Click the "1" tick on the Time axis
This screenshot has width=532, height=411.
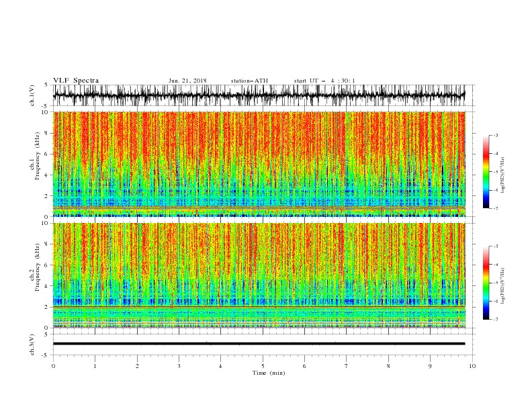pyautogui.click(x=95, y=366)
